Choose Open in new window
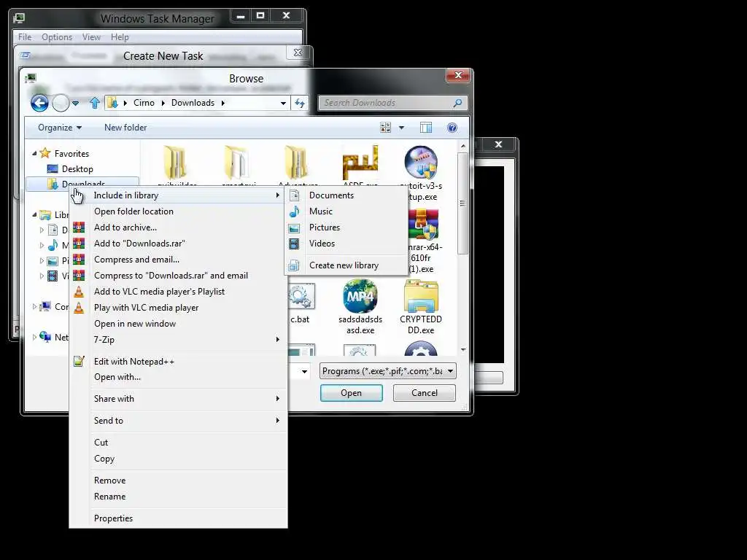Image resolution: width=747 pixels, height=560 pixels. 178,323
